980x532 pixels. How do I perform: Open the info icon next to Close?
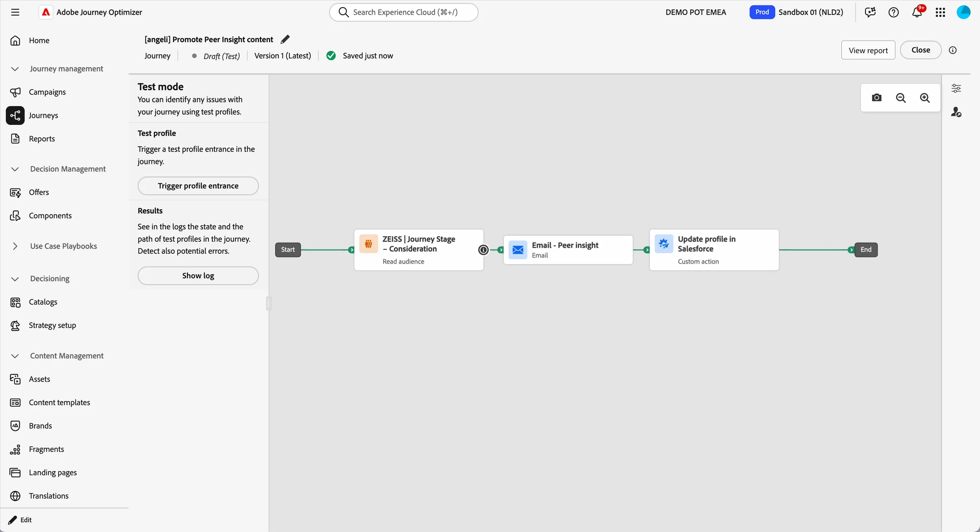pyautogui.click(x=953, y=50)
